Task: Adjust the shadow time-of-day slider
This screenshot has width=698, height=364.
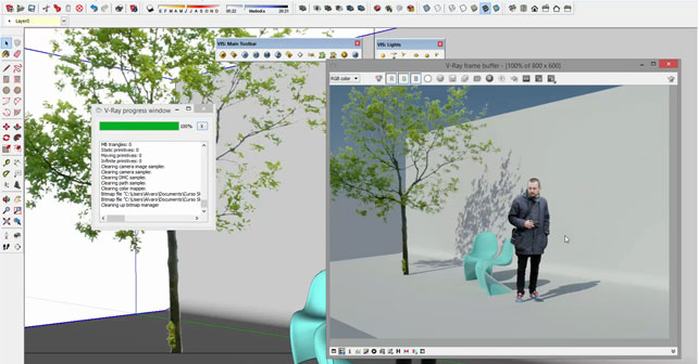Action: pyautogui.click(x=257, y=8)
